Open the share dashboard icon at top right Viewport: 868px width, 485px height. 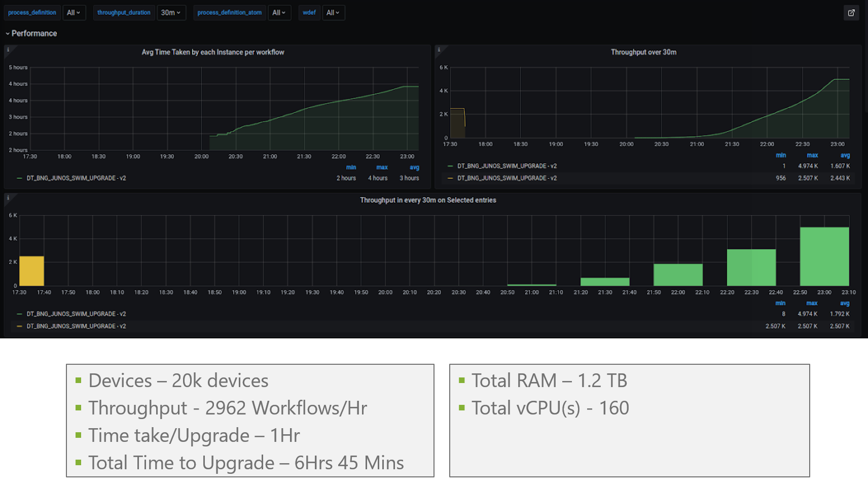coord(851,13)
